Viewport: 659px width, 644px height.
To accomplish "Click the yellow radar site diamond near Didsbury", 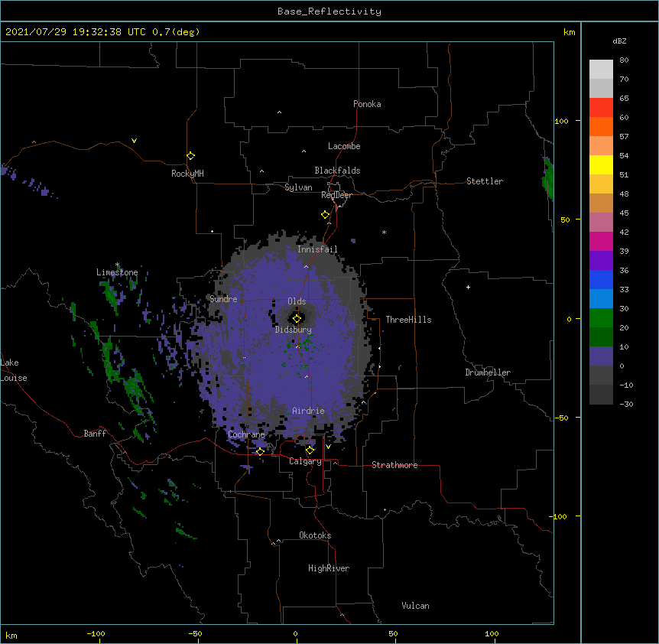I will click(x=297, y=319).
